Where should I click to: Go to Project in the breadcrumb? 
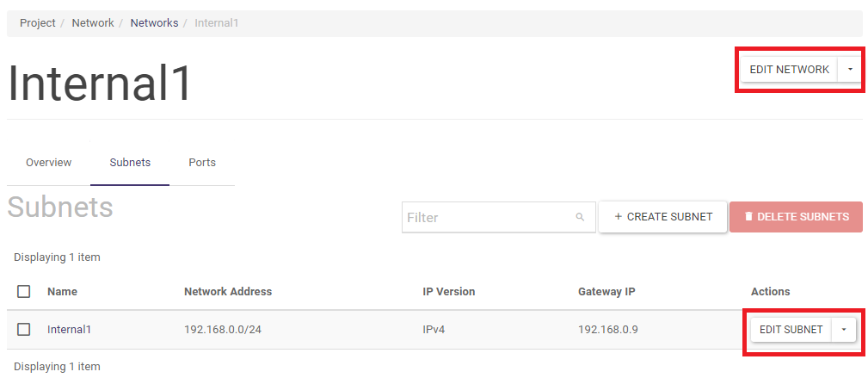click(38, 23)
